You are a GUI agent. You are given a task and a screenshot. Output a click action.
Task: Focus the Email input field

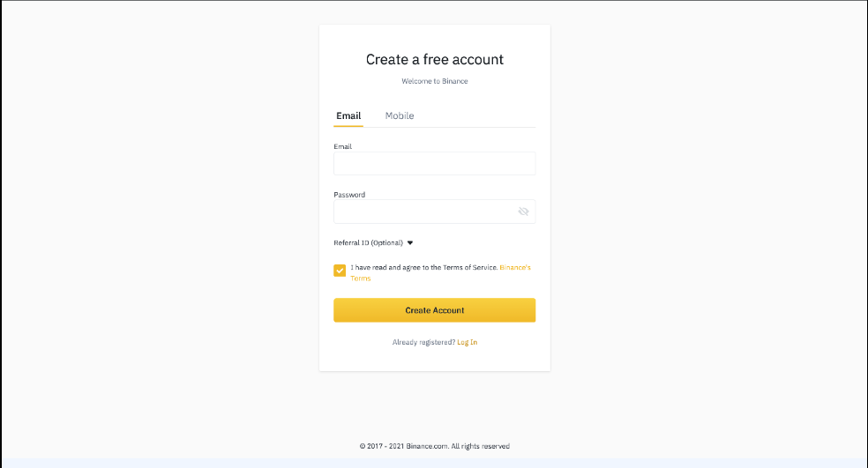435,164
